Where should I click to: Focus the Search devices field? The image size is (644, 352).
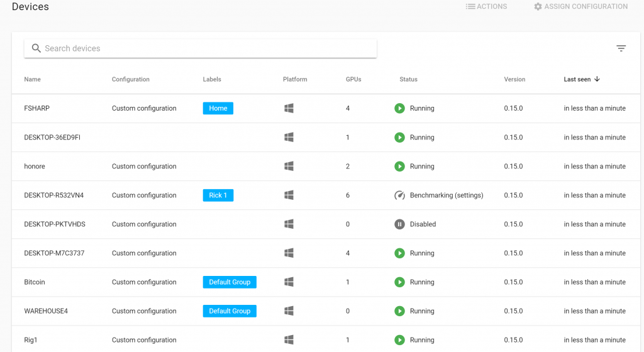(x=201, y=48)
